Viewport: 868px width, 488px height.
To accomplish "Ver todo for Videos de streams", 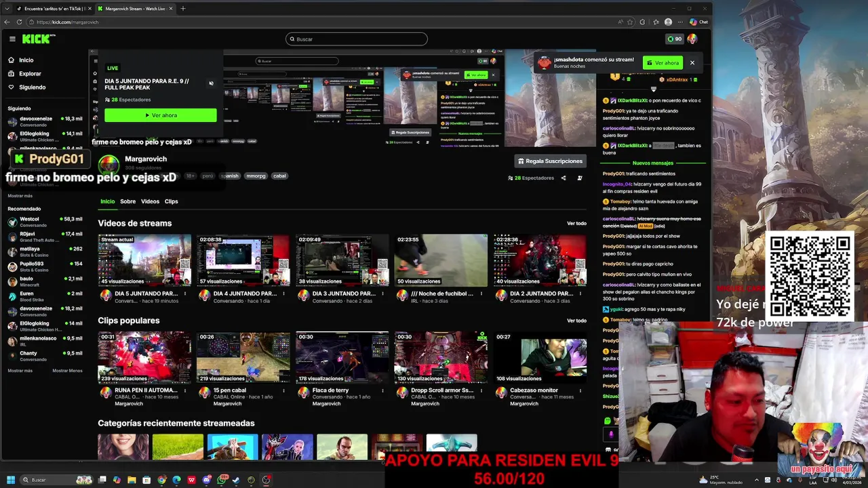I will click(576, 224).
